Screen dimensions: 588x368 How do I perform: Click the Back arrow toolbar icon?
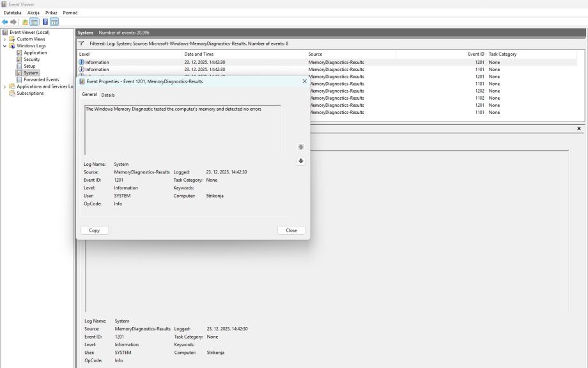point(5,22)
